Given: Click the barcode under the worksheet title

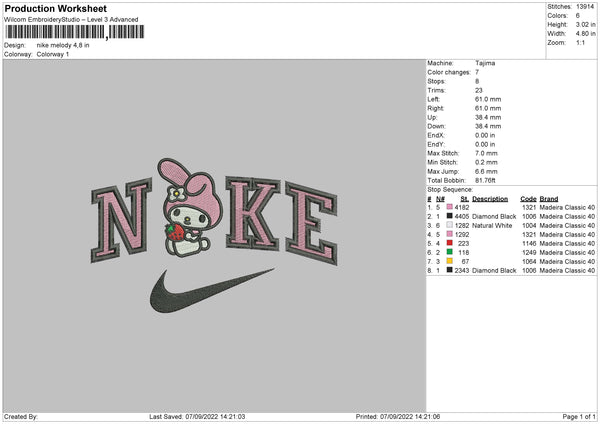Looking at the screenshot, I should pos(75,32).
